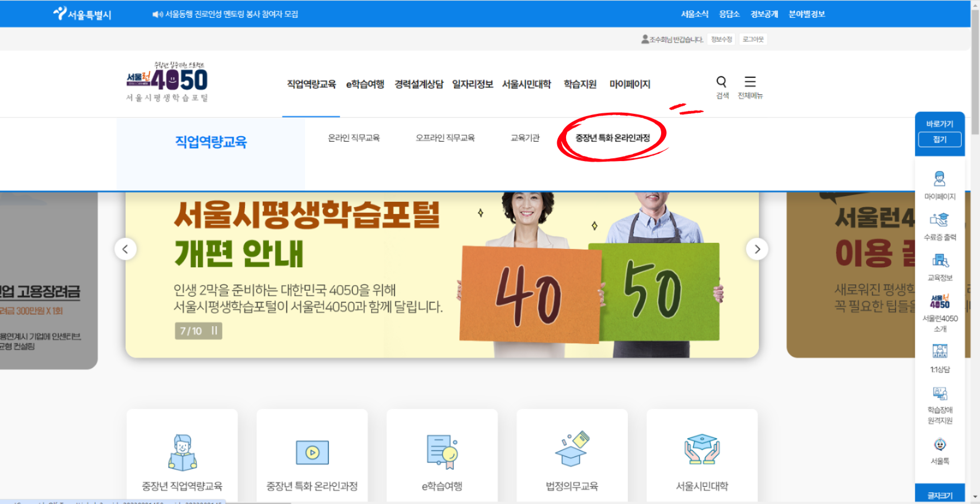Open the search magnifier icon
Screen dimensions: 980x504
click(x=722, y=82)
